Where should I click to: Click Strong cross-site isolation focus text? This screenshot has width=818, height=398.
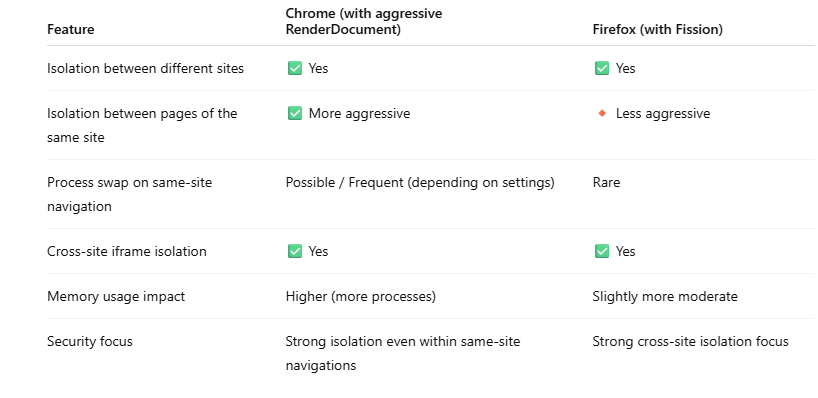pos(690,341)
